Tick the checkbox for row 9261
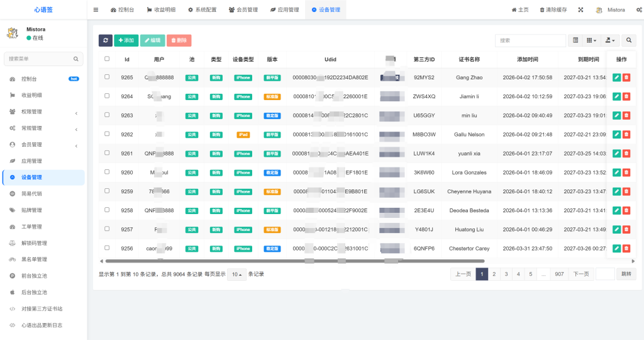Screen dimensions: 644x340 pyautogui.click(x=107, y=152)
